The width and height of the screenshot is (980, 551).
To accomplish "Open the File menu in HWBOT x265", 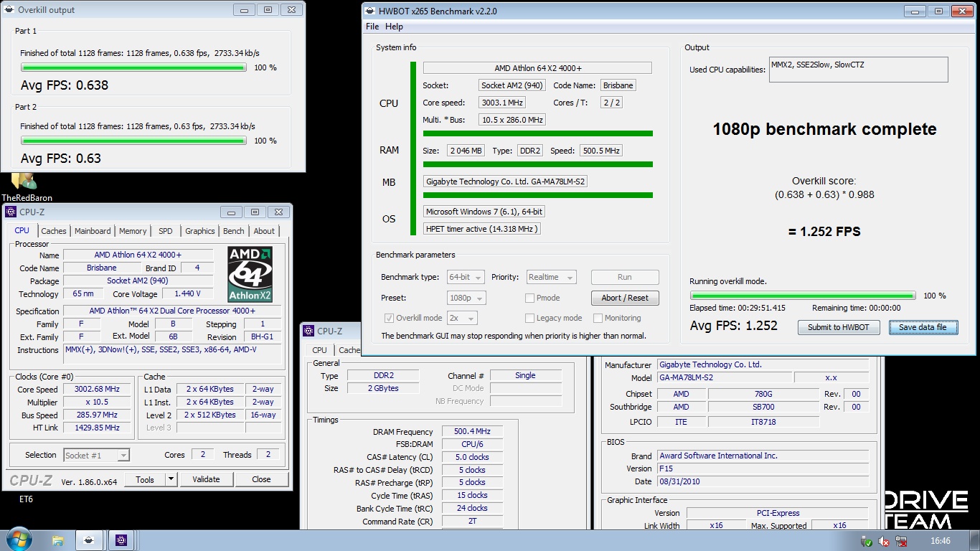I will click(372, 27).
